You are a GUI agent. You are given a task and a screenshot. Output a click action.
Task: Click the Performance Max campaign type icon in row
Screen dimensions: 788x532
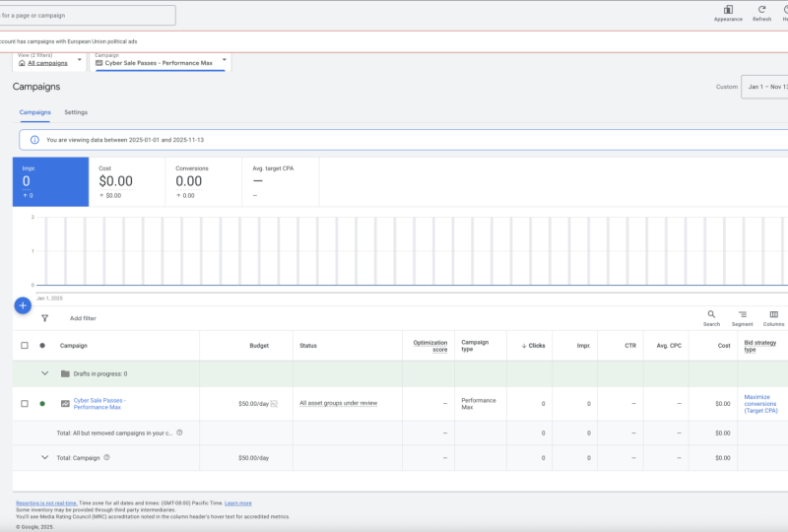click(x=65, y=403)
